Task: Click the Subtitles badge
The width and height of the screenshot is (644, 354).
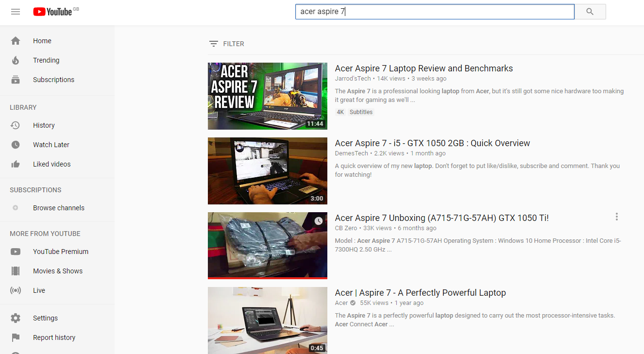Action: (361, 112)
